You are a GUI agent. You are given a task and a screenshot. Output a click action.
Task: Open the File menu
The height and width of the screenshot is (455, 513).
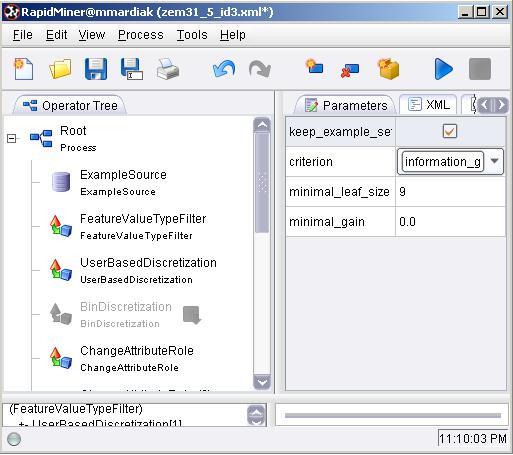pyautogui.click(x=23, y=35)
